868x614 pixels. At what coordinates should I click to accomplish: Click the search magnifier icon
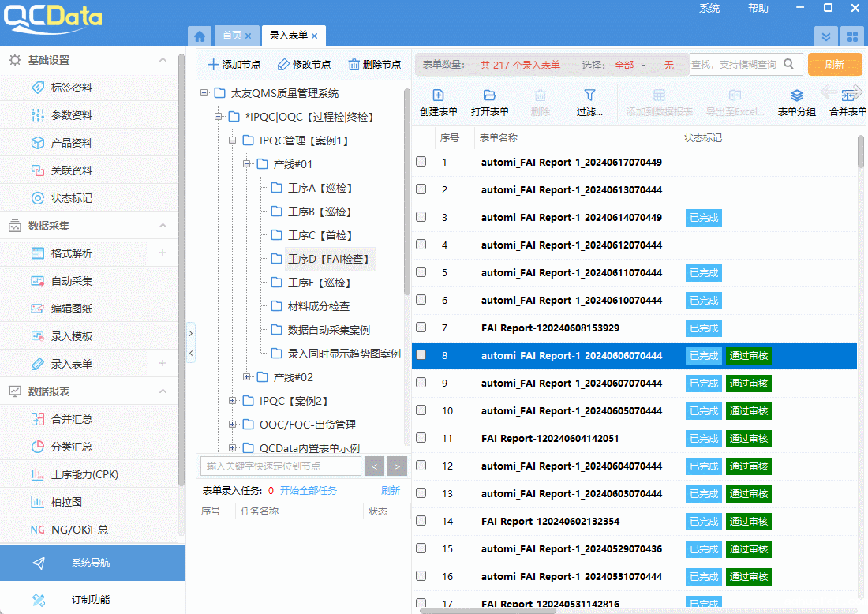[790, 65]
